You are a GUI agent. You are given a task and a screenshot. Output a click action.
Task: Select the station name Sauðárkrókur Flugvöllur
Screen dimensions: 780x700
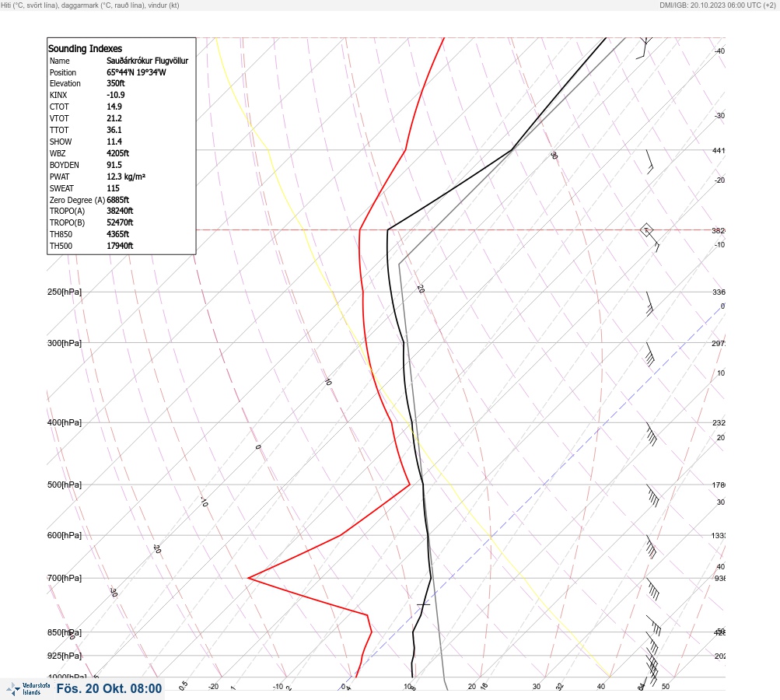147,61
